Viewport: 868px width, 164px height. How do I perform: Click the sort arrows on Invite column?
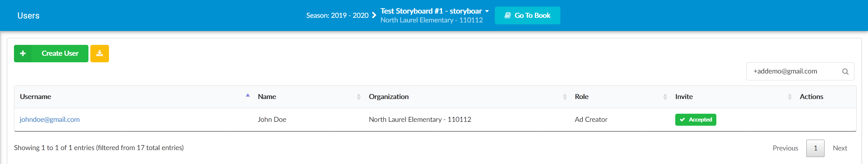790,97
